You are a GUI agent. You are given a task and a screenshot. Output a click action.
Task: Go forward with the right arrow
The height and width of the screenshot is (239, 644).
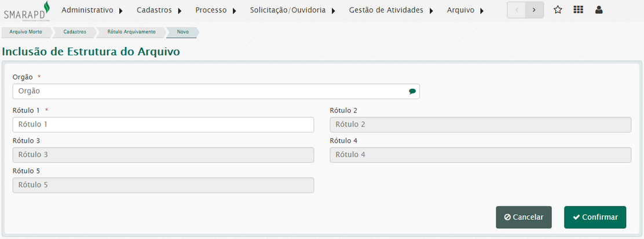tap(535, 10)
